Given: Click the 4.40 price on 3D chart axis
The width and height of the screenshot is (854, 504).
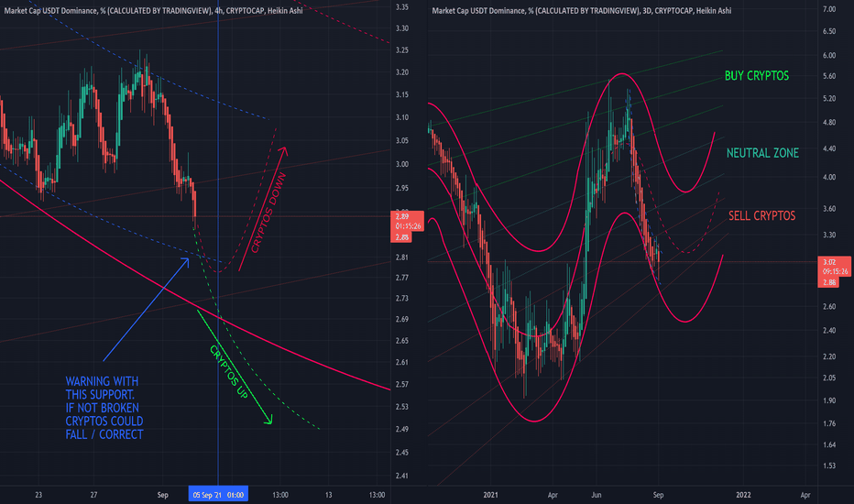Looking at the screenshot, I should pos(829,148).
